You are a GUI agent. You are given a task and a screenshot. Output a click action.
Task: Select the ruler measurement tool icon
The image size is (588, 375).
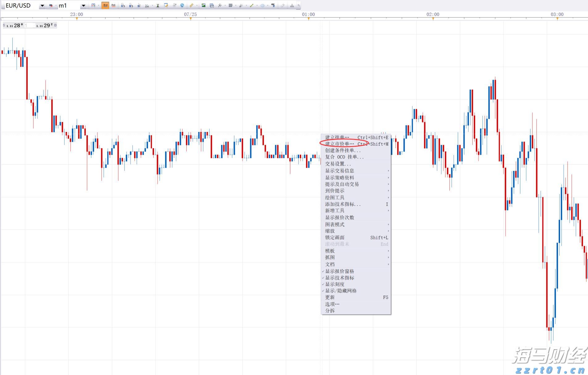(192, 5)
